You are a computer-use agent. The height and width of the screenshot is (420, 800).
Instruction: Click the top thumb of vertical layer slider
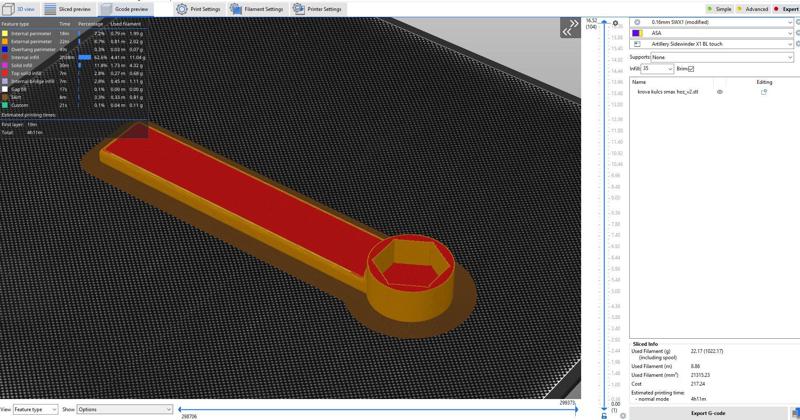pos(604,22)
